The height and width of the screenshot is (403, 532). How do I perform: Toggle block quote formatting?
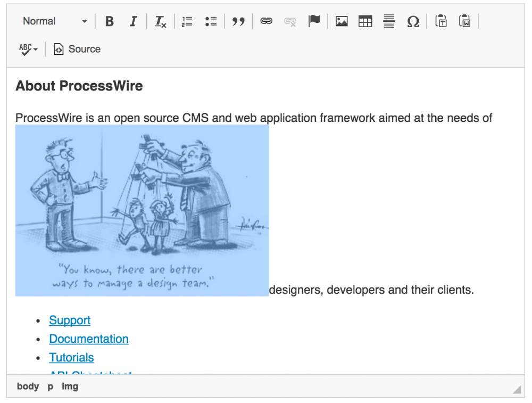(x=239, y=21)
